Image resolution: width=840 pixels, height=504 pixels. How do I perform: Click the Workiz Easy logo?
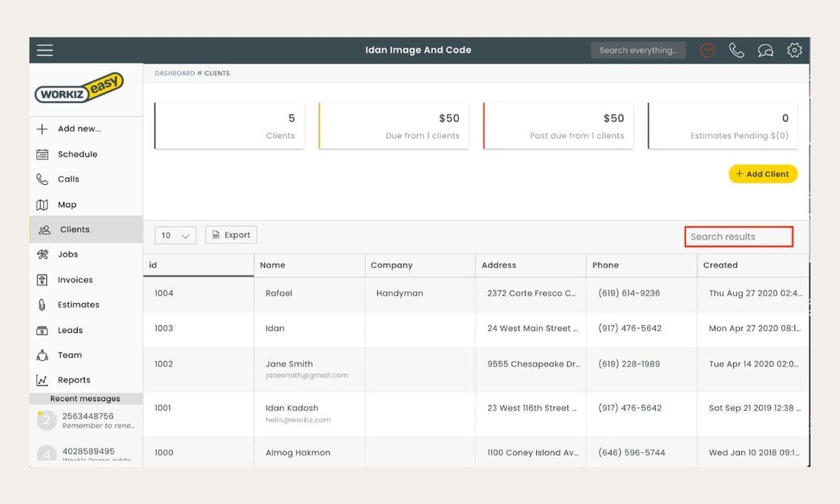pos(79,88)
